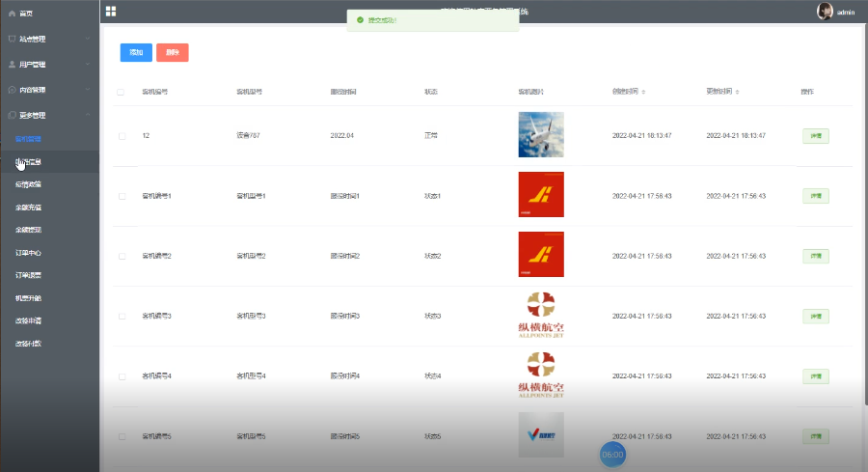The width and height of the screenshot is (868, 472).
Task: Click the person icon of 用户管理
Action: [12, 65]
